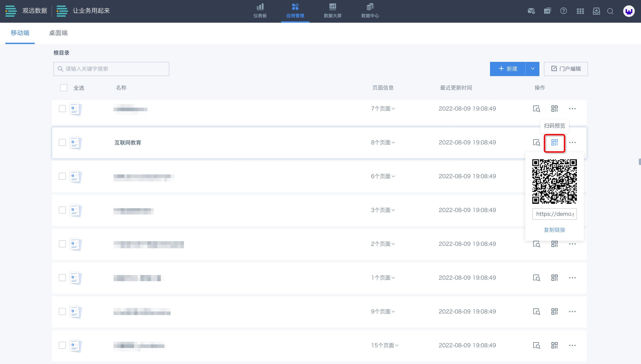Image resolution: width=641 pixels, height=364 pixels.
Task: Switch to the 桌面端 tab
Action: pos(58,33)
